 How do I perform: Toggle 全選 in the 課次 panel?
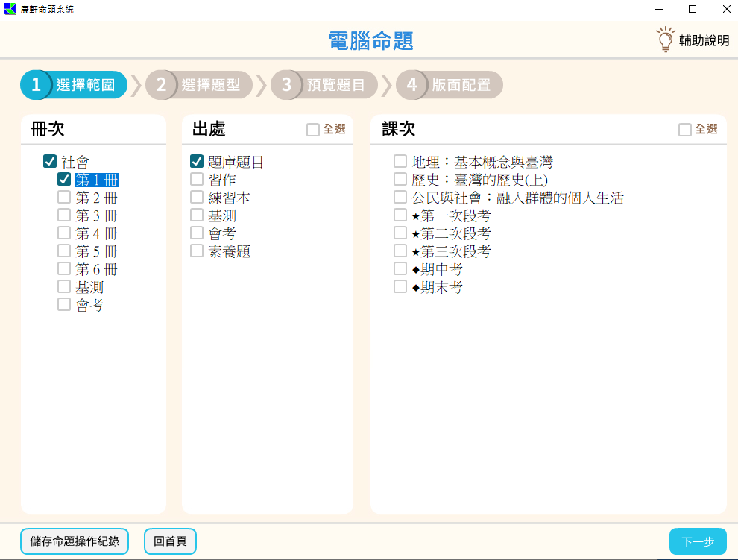point(685,130)
